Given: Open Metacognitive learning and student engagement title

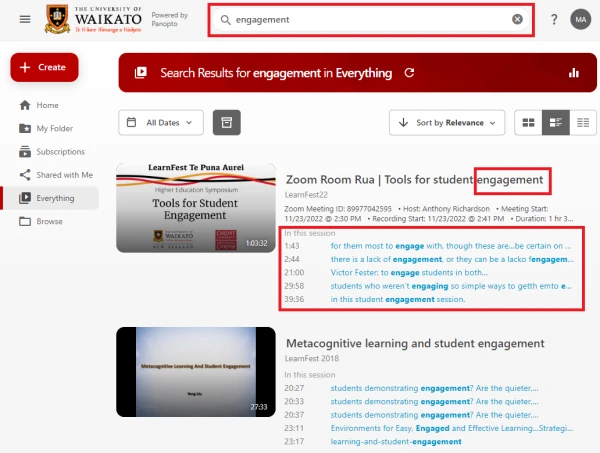Looking at the screenshot, I should (415, 344).
